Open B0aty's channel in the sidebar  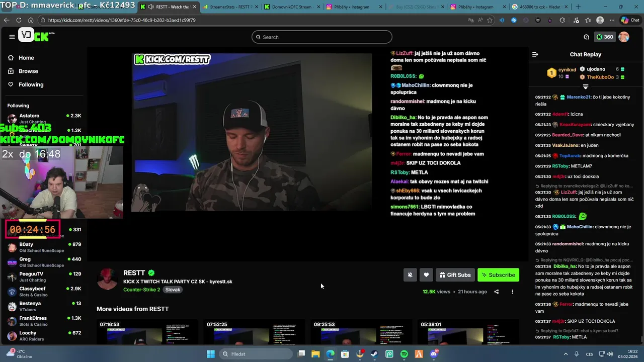(x=44, y=247)
